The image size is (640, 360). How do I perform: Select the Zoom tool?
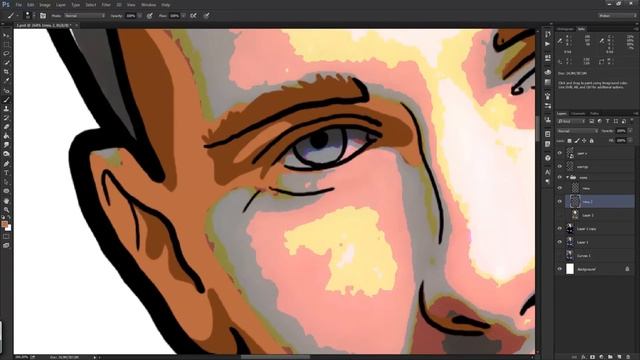click(x=6, y=210)
